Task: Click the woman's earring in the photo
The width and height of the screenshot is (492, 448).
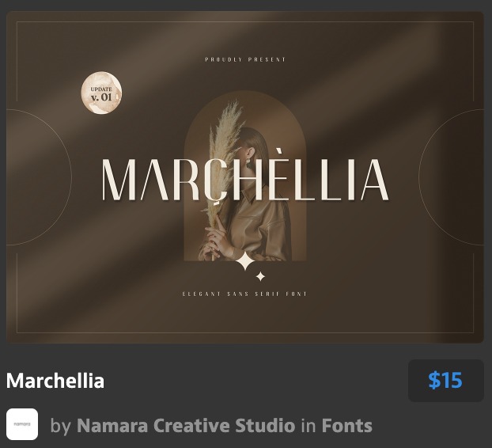Action: 248,163
